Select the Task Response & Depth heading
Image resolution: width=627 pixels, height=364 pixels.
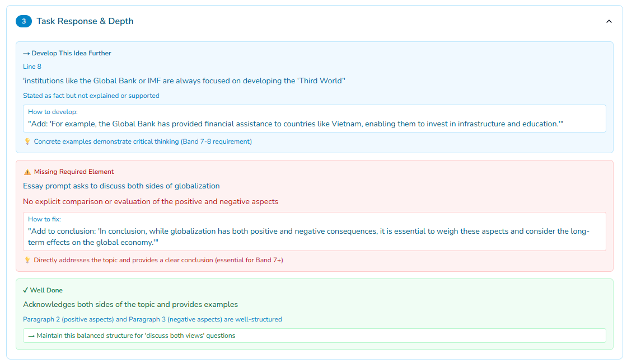click(x=85, y=21)
